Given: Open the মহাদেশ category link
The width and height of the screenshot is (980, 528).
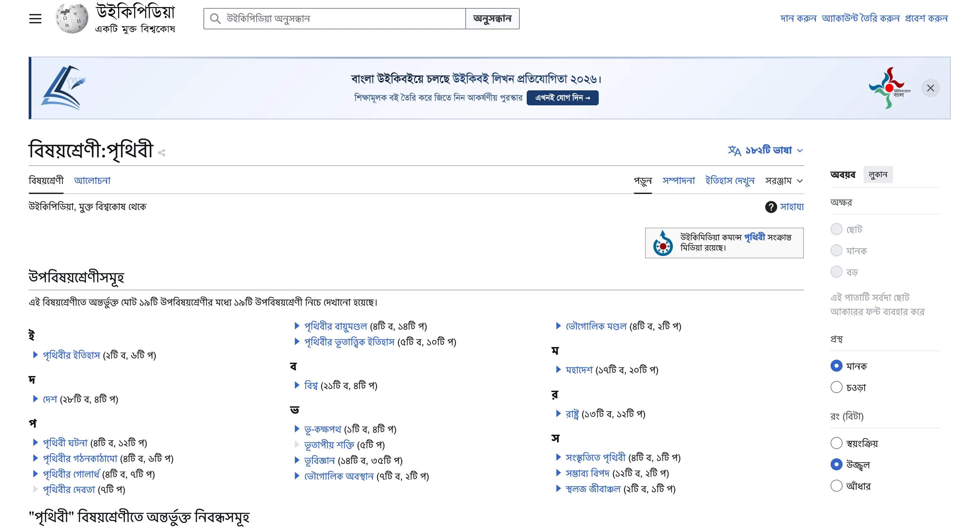Looking at the screenshot, I should [579, 370].
